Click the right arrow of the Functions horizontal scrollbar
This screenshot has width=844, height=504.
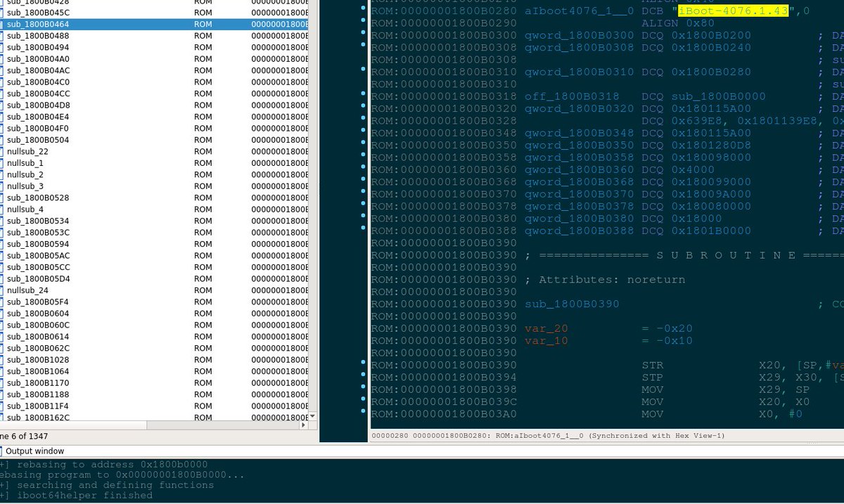point(305,425)
